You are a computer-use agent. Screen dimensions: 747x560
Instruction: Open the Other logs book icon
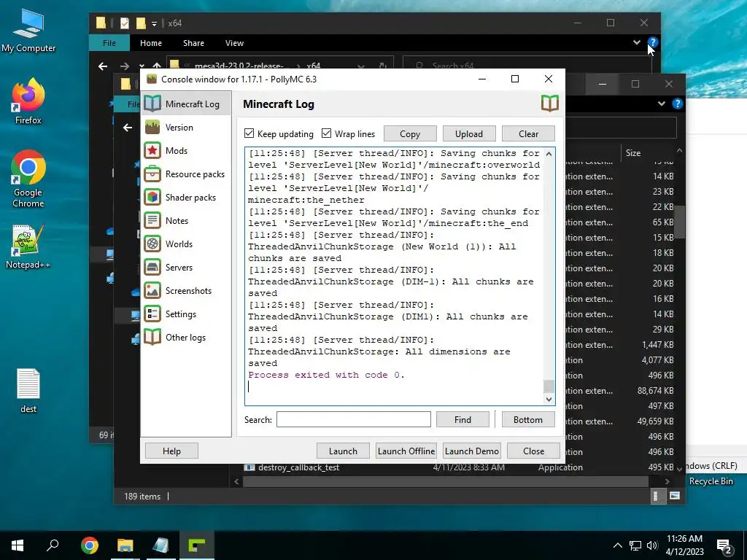tap(152, 337)
